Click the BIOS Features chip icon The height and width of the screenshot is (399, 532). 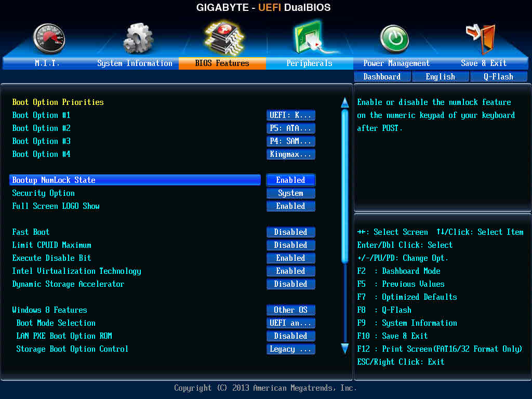[224, 37]
